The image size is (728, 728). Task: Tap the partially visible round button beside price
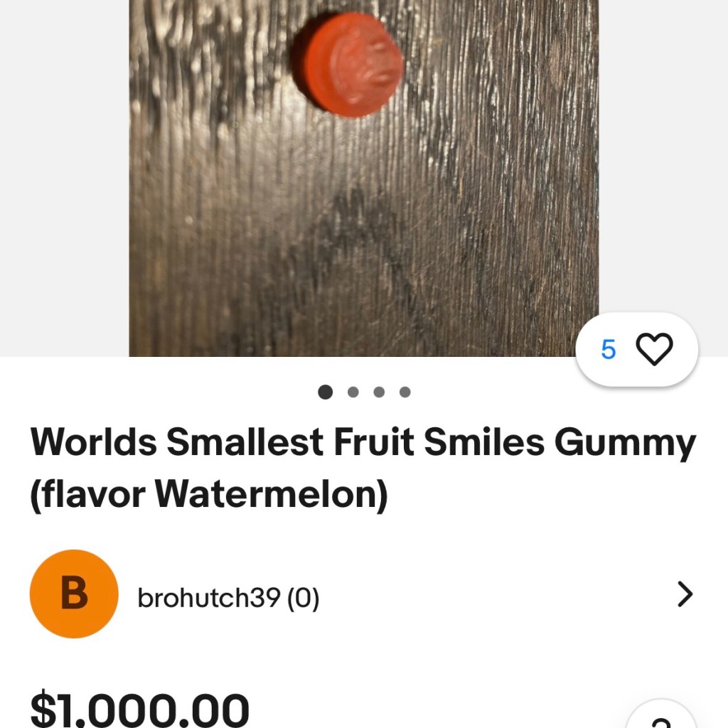[660, 717]
